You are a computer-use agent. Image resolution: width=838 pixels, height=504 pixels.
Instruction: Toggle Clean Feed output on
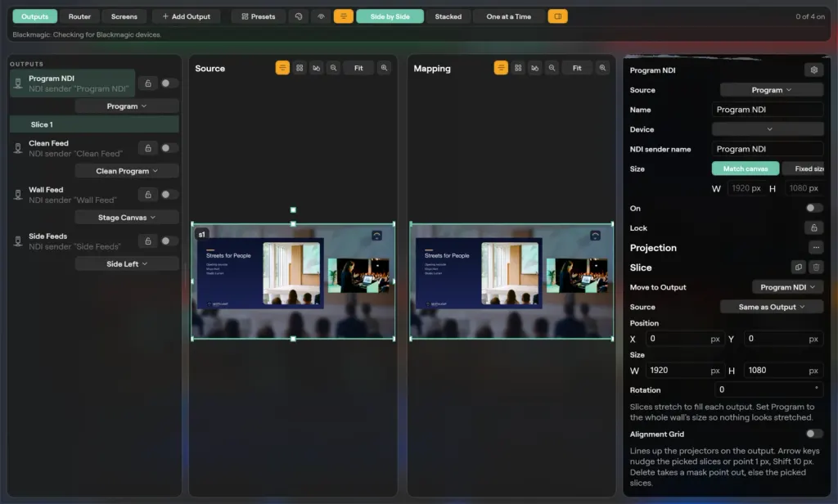click(169, 148)
